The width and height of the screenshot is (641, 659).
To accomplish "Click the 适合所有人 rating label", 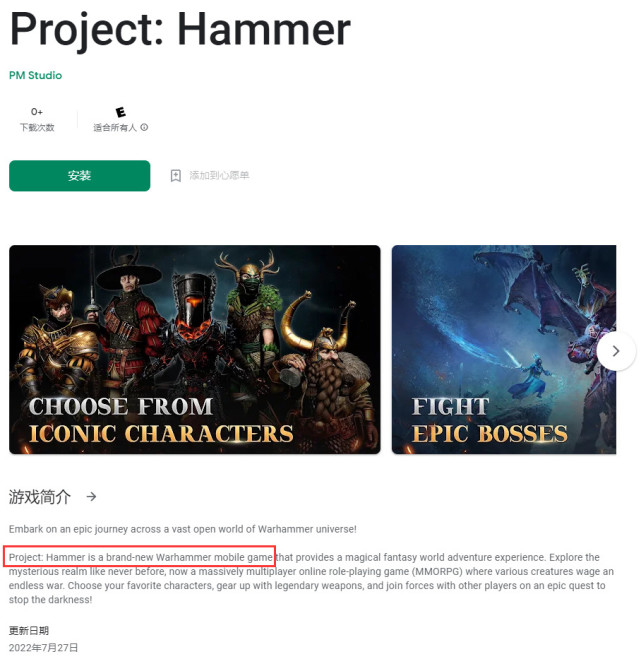I will [x=115, y=127].
